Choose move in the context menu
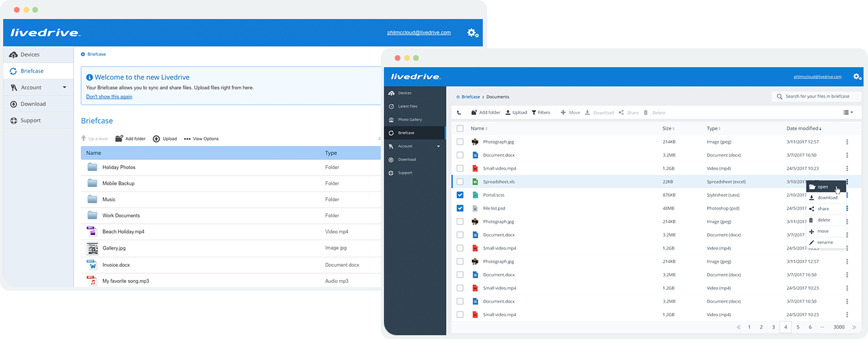Screen dimensions: 868x339 (826, 231)
